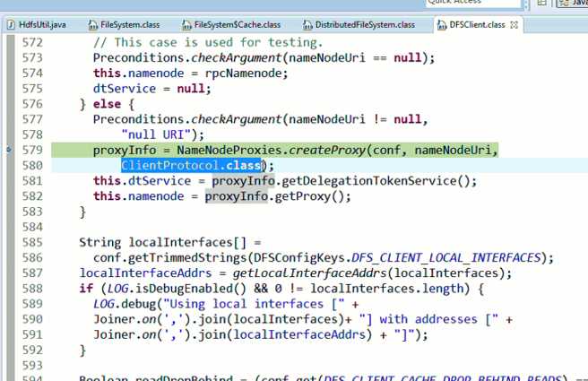Click line number 580
This screenshot has width=588, height=381.
point(32,165)
